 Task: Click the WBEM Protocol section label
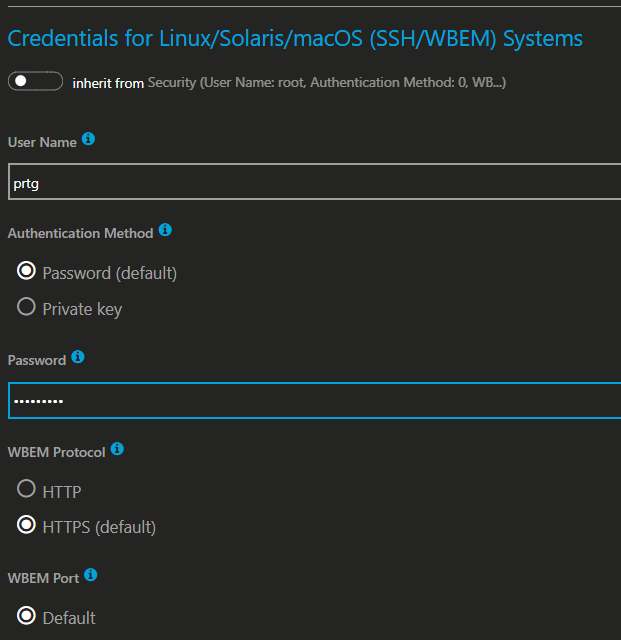coord(56,452)
